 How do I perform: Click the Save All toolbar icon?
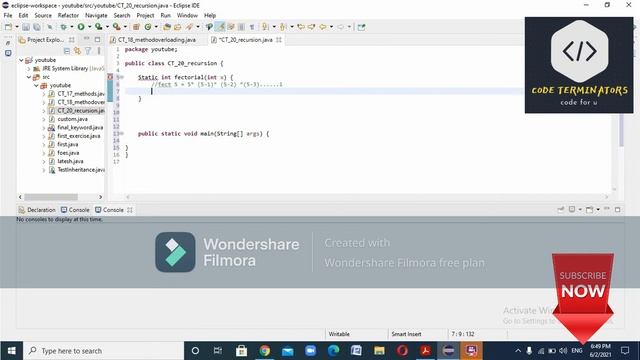[37, 27]
